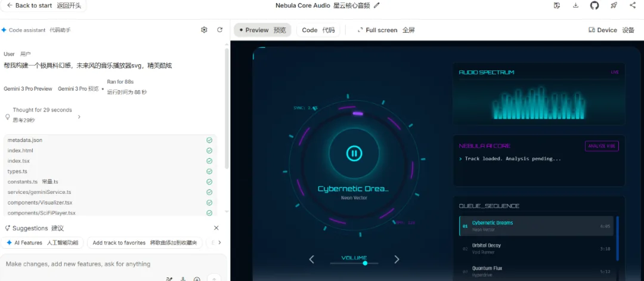Choose the AI Features suggestion chip

tap(42, 243)
